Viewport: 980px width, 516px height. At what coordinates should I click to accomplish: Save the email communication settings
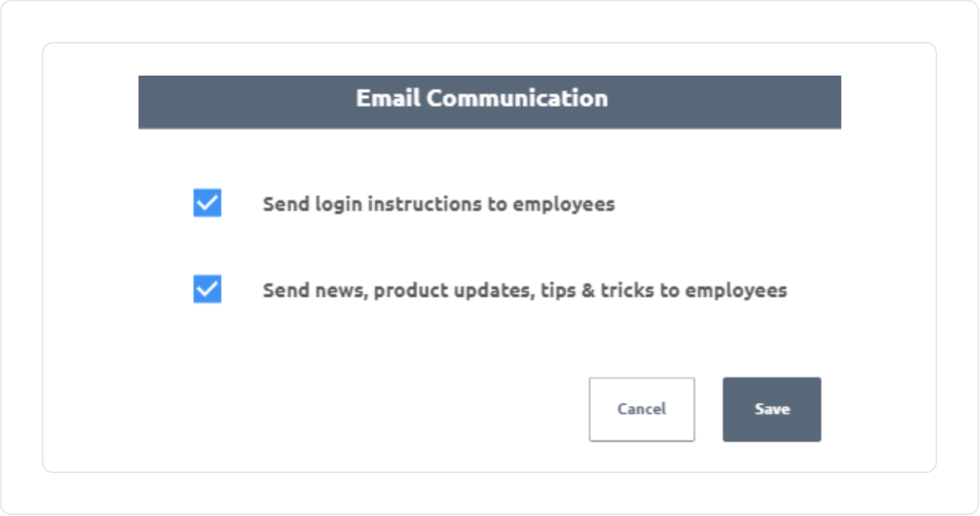click(771, 409)
